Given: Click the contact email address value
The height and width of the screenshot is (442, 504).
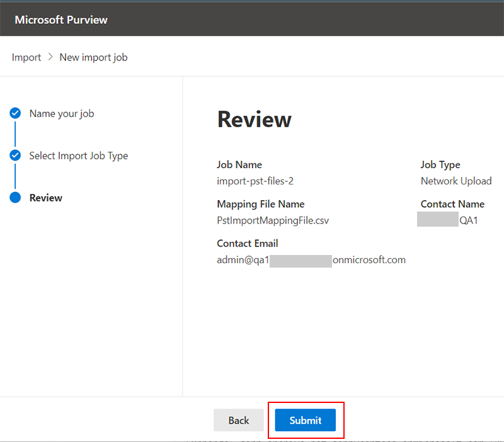Looking at the screenshot, I should (311, 260).
